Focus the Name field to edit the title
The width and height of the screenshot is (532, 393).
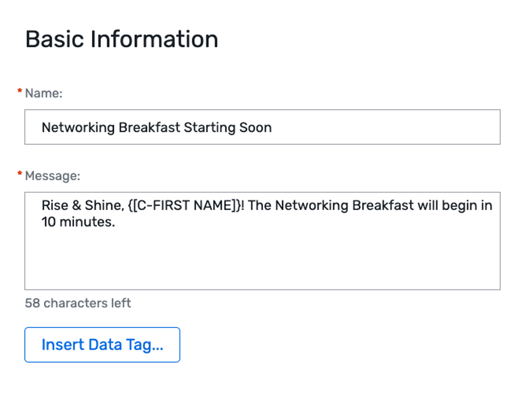pos(255,127)
